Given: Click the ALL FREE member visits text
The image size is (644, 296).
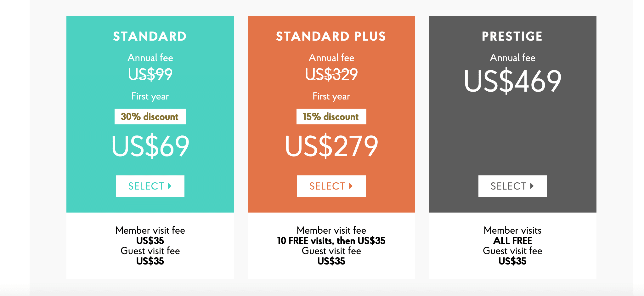Looking at the screenshot, I should click(512, 241).
